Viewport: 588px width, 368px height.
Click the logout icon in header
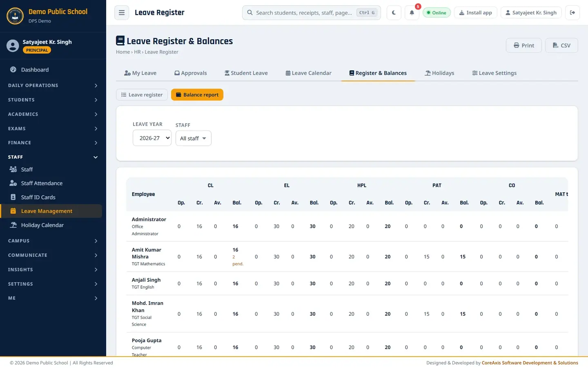(x=572, y=13)
